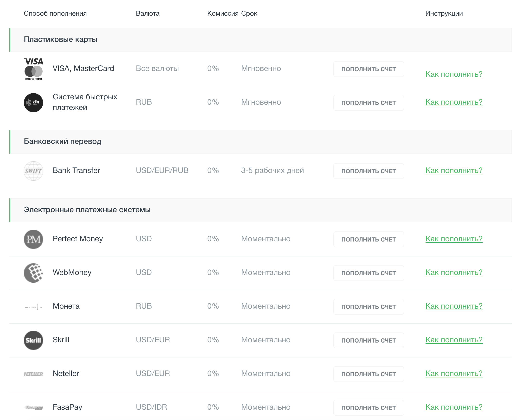The width and height of the screenshot is (517, 420).
Task: Click the VISA MasterCard logo icon
Action: [33, 69]
